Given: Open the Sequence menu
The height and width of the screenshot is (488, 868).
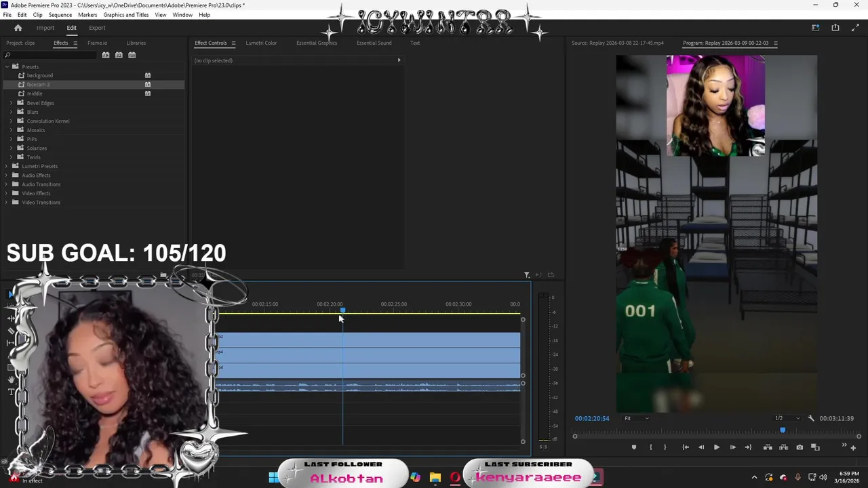Looking at the screenshot, I should tap(60, 15).
